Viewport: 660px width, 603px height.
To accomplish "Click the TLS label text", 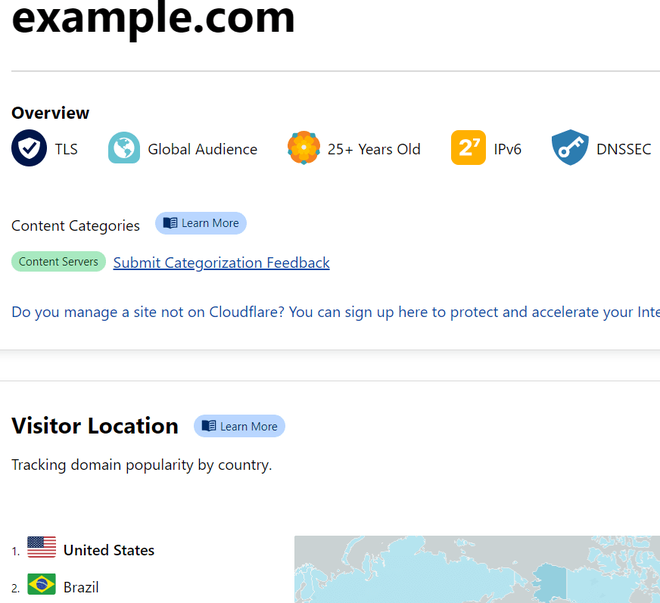I will point(66,149).
